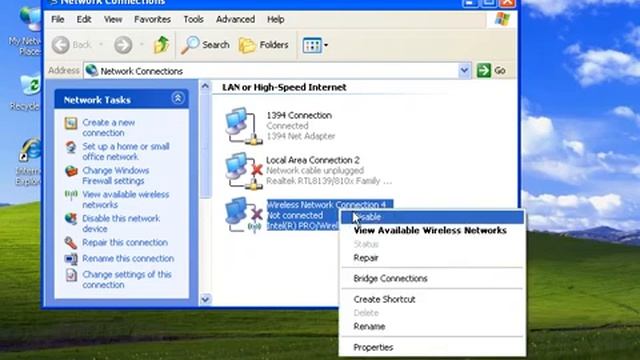Click the Disable network device task icon
This screenshot has width=640, height=360.
click(71, 219)
